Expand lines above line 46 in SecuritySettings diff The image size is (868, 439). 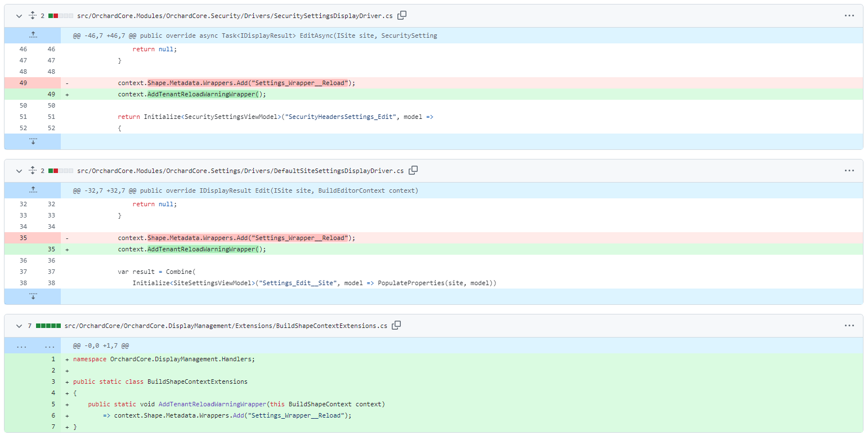coord(33,36)
